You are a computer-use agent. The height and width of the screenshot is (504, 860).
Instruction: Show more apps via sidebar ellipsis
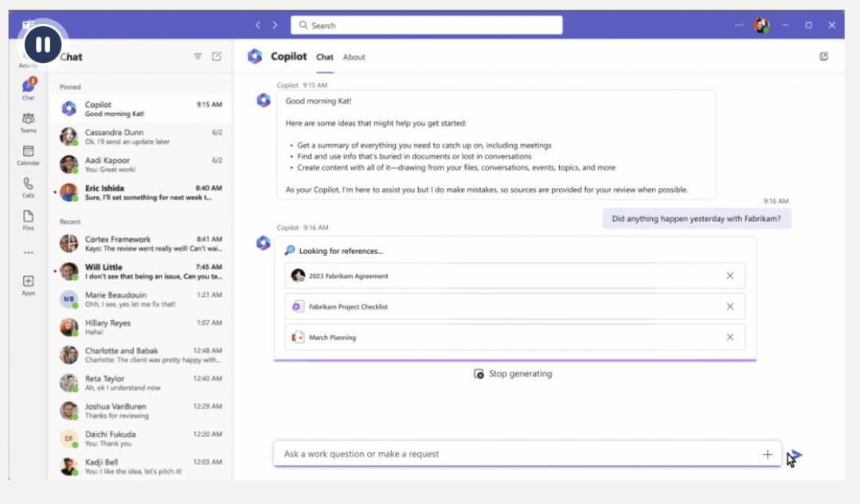click(x=29, y=252)
